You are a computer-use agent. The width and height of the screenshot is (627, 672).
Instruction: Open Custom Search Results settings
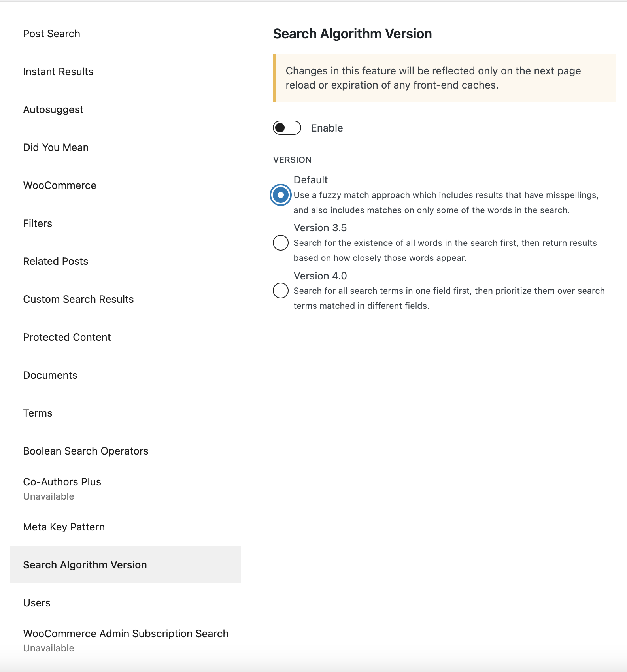point(78,299)
